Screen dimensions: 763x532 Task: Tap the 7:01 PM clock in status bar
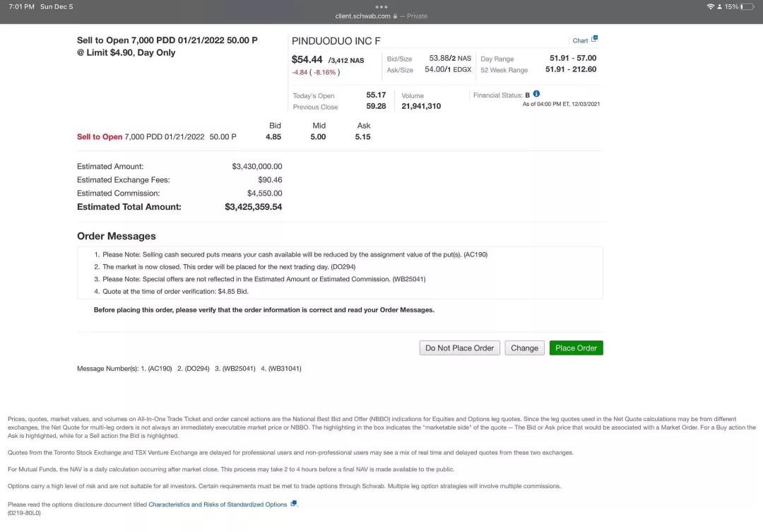click(x=21, y=7)
